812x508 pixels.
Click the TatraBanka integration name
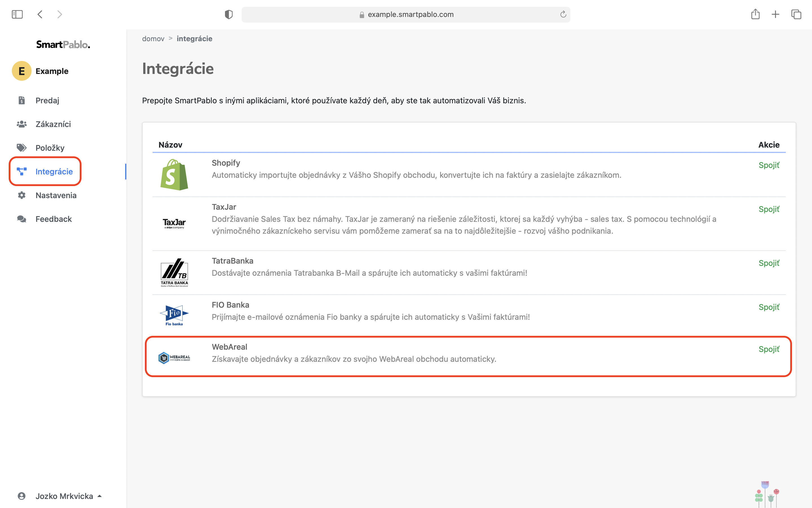(x=233, y=261)
